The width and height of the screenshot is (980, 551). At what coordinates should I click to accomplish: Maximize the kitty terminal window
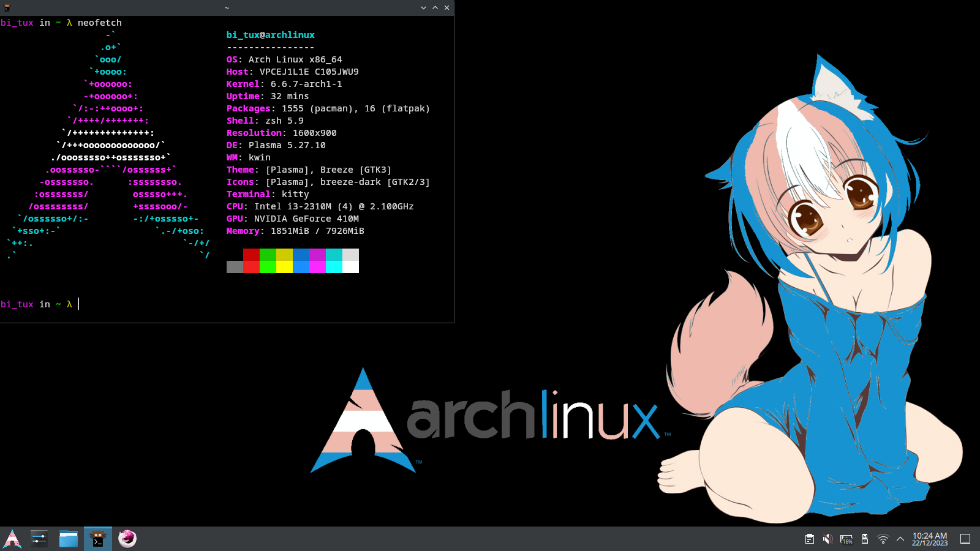(x=435, y=8)
